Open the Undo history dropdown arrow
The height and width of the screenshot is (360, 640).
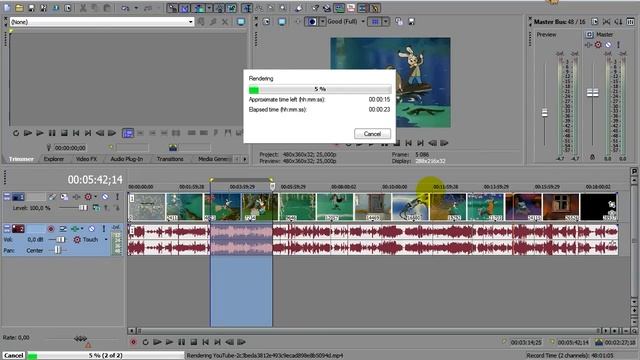click(136, 8)
